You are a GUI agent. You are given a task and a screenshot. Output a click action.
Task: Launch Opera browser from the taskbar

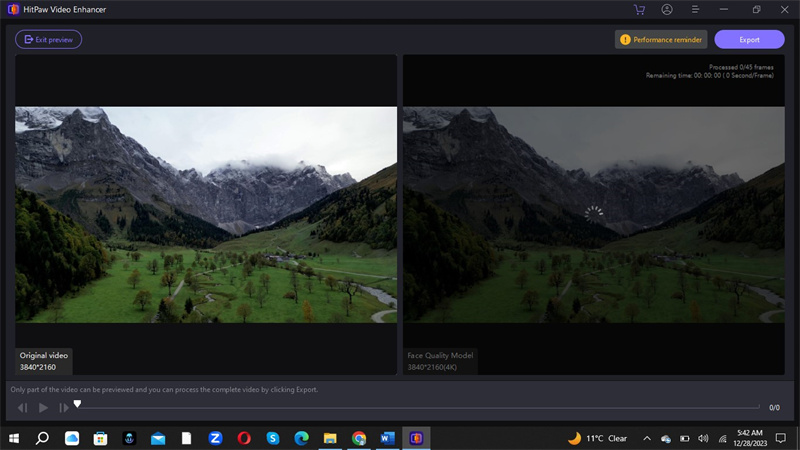[244, 438]
